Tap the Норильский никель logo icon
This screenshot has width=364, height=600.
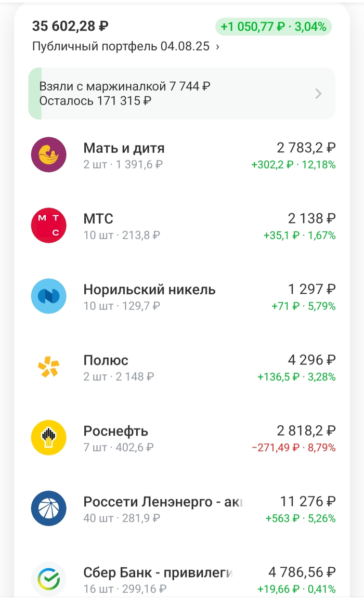[x=48, y=296]
